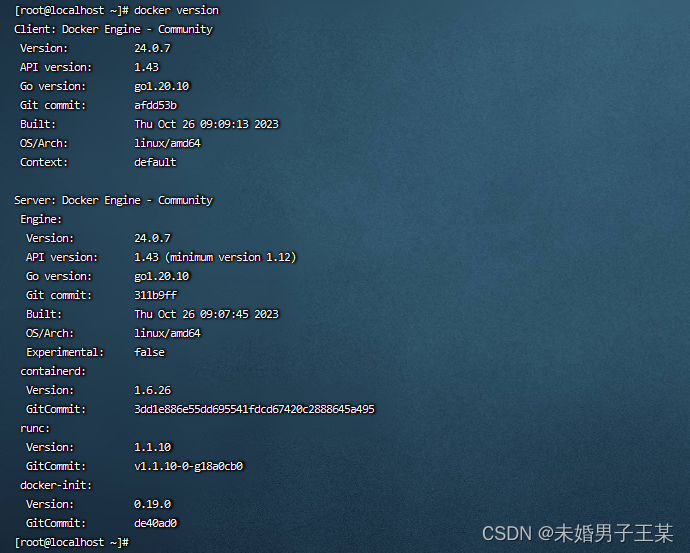The image size is (690, 553).
Task: Click the Engine: section label
Action: coord(41,219)
